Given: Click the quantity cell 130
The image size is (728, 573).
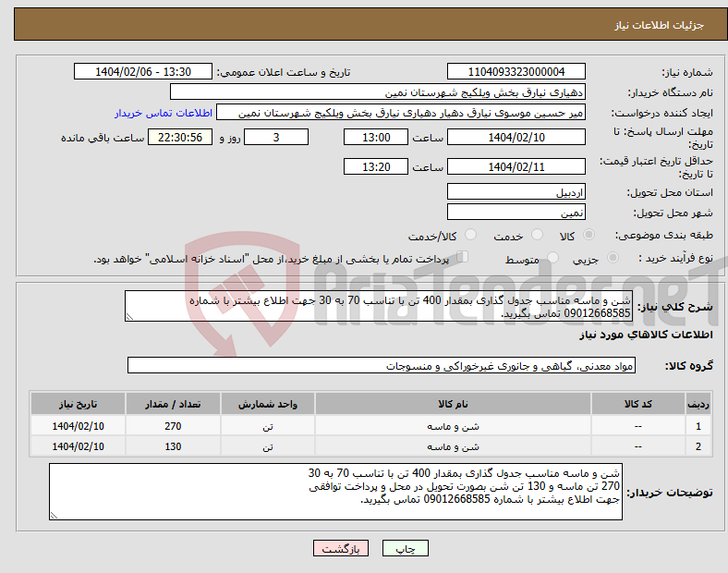Looking at the screenshot, I should 173,446.
